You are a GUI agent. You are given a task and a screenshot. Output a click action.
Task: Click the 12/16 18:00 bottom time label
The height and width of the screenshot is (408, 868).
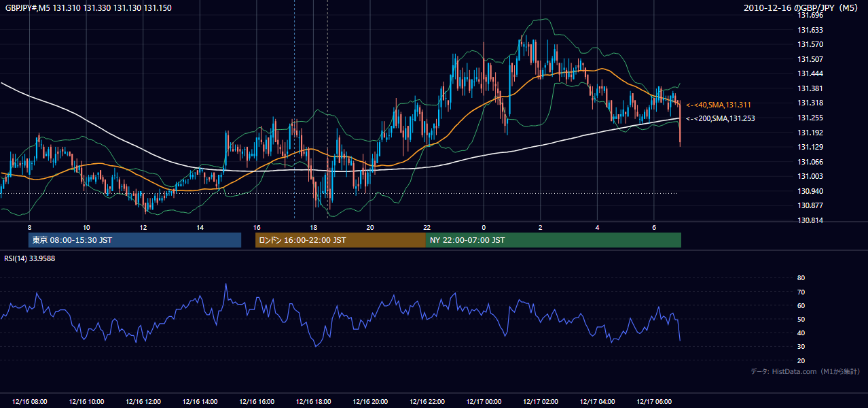coord(314,402)
